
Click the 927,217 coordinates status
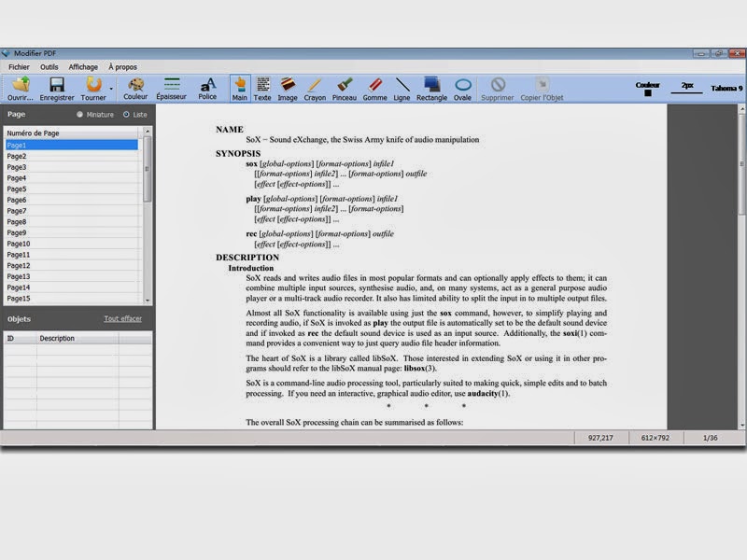[600, 438]
